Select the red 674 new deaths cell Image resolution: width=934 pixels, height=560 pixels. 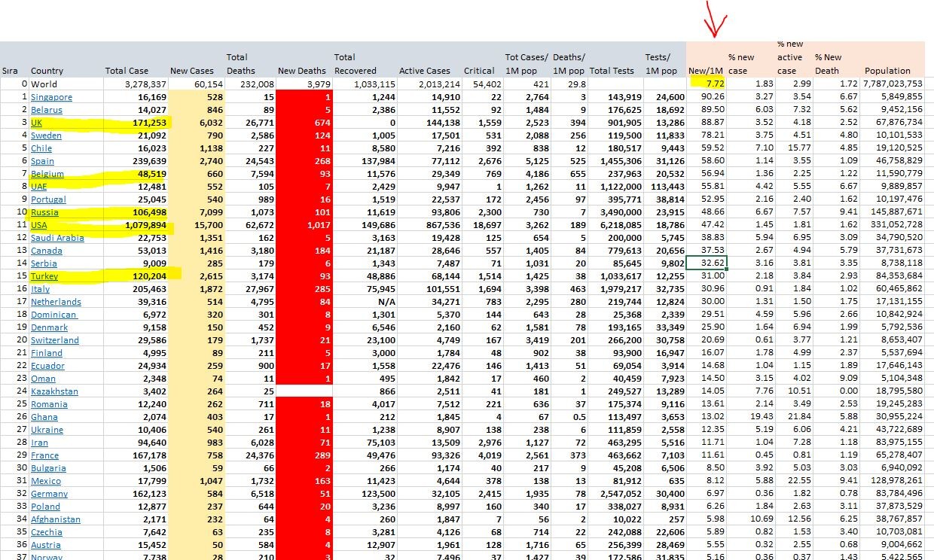tap(303, 123)
